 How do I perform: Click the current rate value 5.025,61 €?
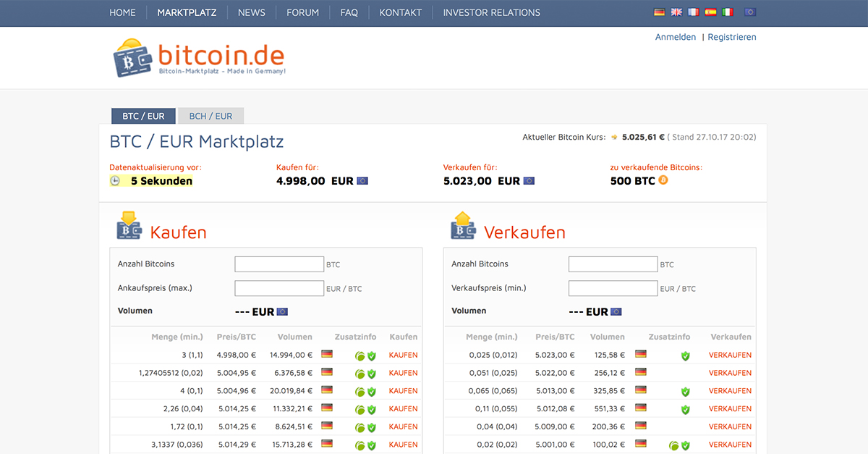(643, 137)
